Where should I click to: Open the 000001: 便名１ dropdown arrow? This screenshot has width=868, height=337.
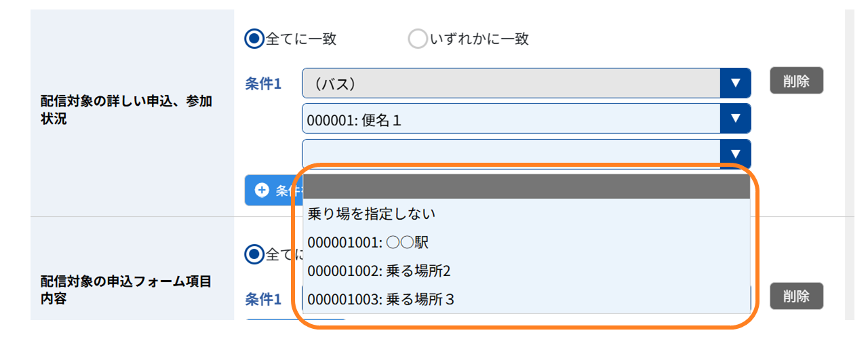(x=736, y=119)
